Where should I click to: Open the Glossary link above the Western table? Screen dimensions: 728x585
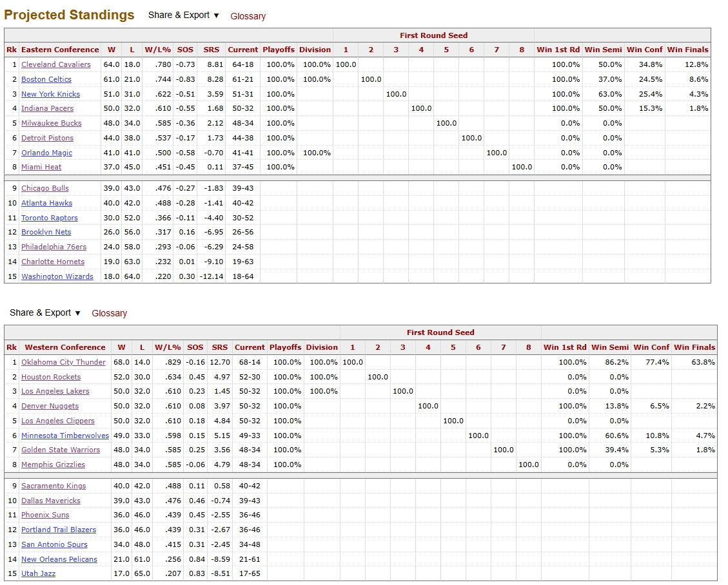pyautogui.click(x=109, y=313)
